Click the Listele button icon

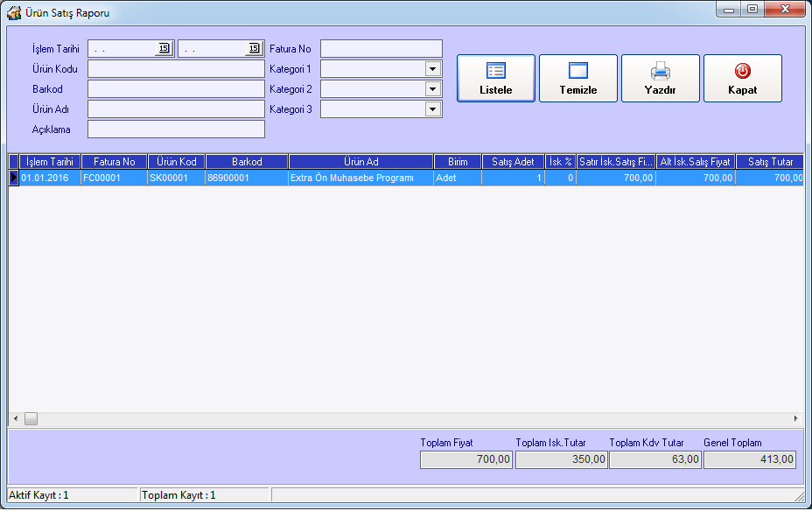tap(496, 72)
